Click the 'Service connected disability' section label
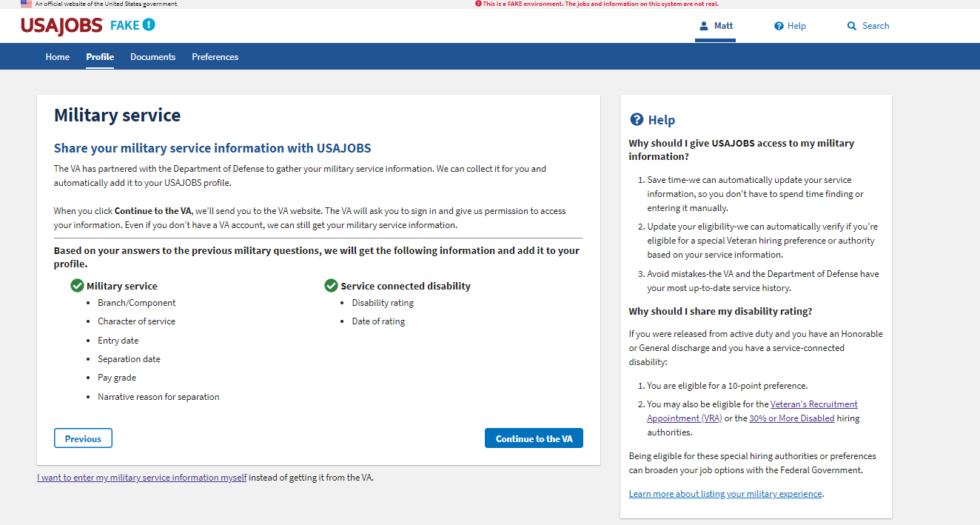The height and width of the screenshot is (525, 980). click(x=406, y=286)
